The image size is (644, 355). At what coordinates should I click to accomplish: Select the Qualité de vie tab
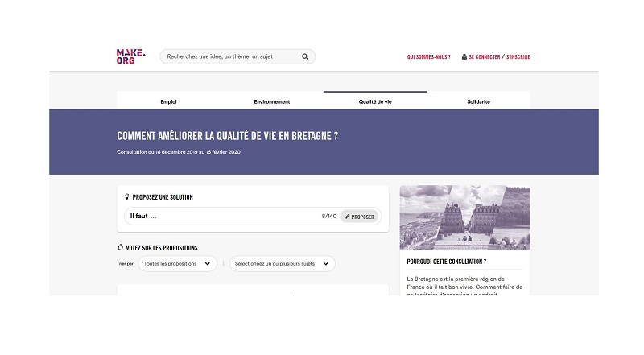(375, 101)
